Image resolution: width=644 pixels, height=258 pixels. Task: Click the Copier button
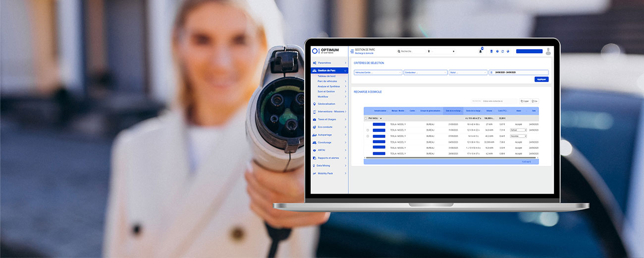pos(525,101)
